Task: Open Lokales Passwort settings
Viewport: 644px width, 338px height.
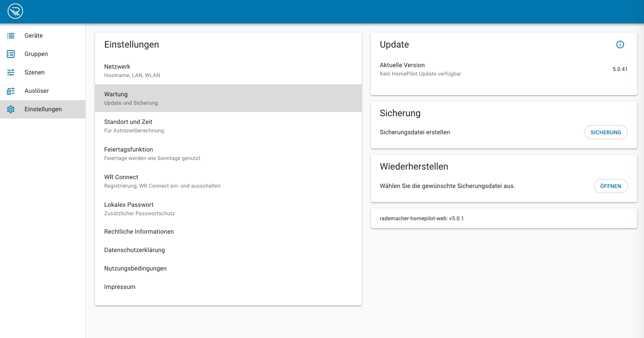Action: tap(228, 209)
